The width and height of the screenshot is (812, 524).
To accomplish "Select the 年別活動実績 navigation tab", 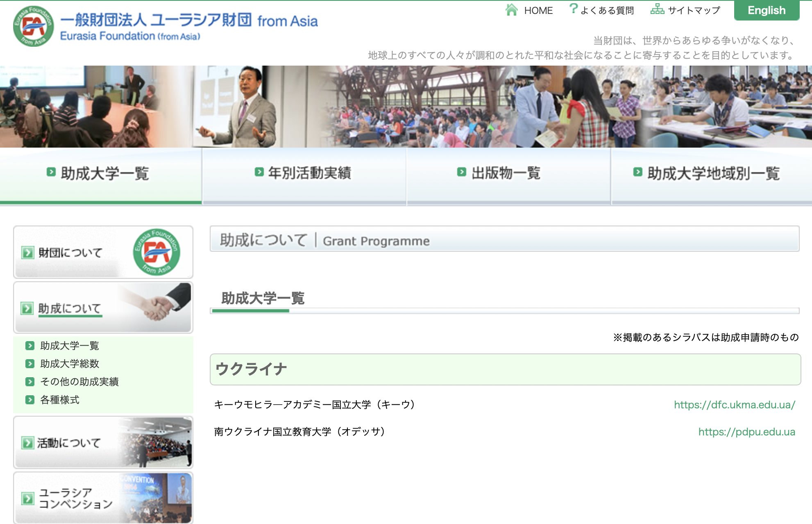I will pyautogui.click(x=304, y=175).
